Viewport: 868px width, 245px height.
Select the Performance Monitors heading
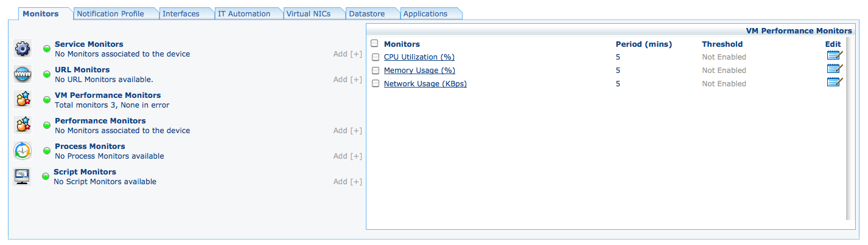(100, 121)
